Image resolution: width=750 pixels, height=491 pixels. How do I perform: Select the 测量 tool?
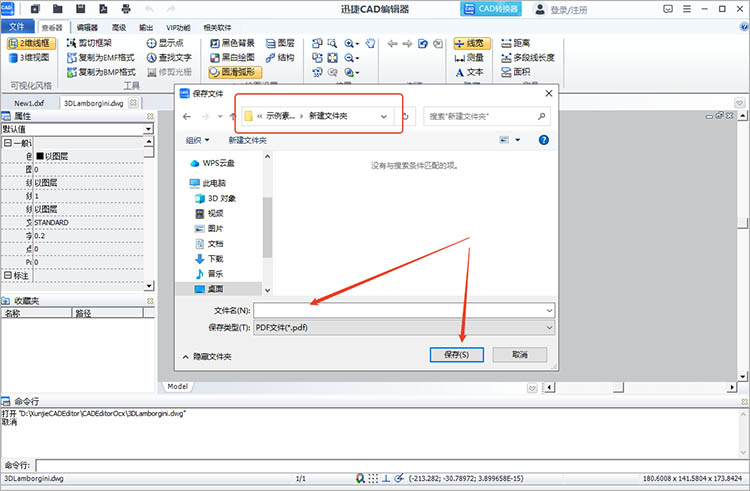[469, 58]
